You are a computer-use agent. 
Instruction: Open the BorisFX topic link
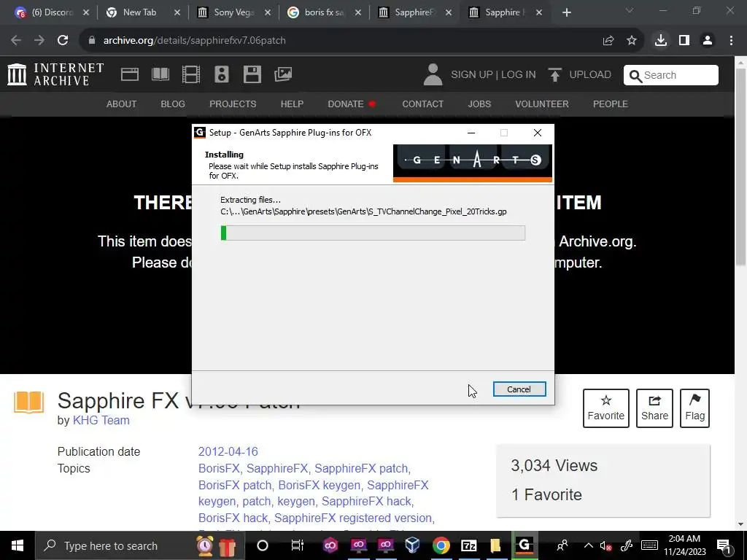click(219, 469)
